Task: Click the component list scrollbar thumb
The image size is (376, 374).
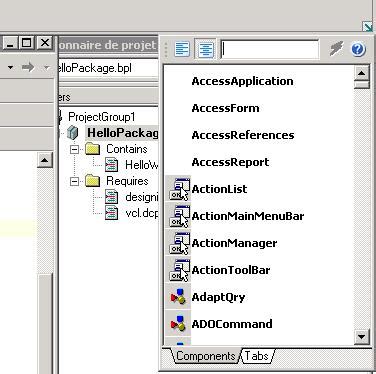Action: (362, 85)
